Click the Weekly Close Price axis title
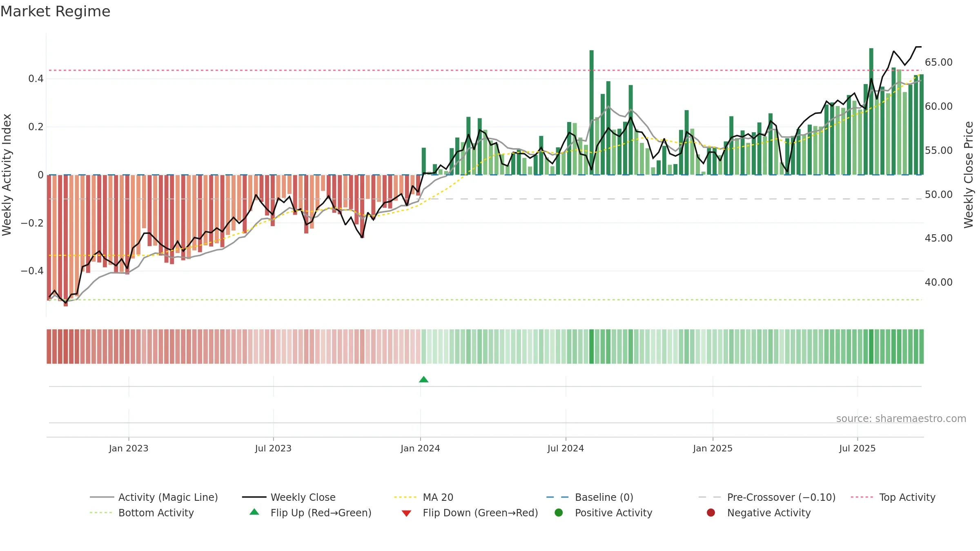The width and height of the screenshot is (980, 551). (969, 175)
